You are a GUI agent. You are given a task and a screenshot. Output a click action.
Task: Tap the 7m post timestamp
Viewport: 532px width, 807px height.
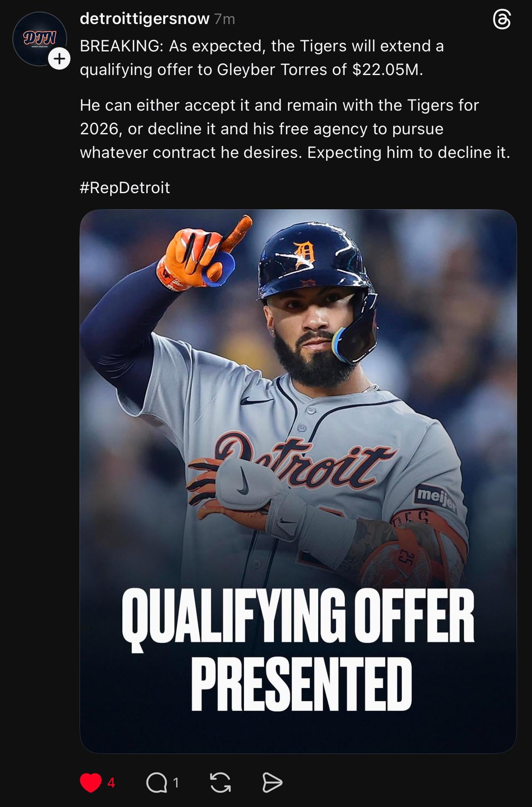(225, 19)
